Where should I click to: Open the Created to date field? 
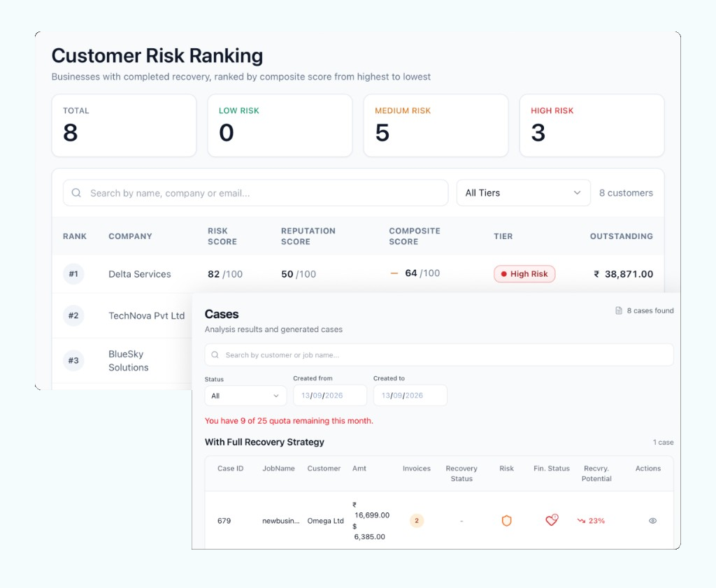click(410, 395)
